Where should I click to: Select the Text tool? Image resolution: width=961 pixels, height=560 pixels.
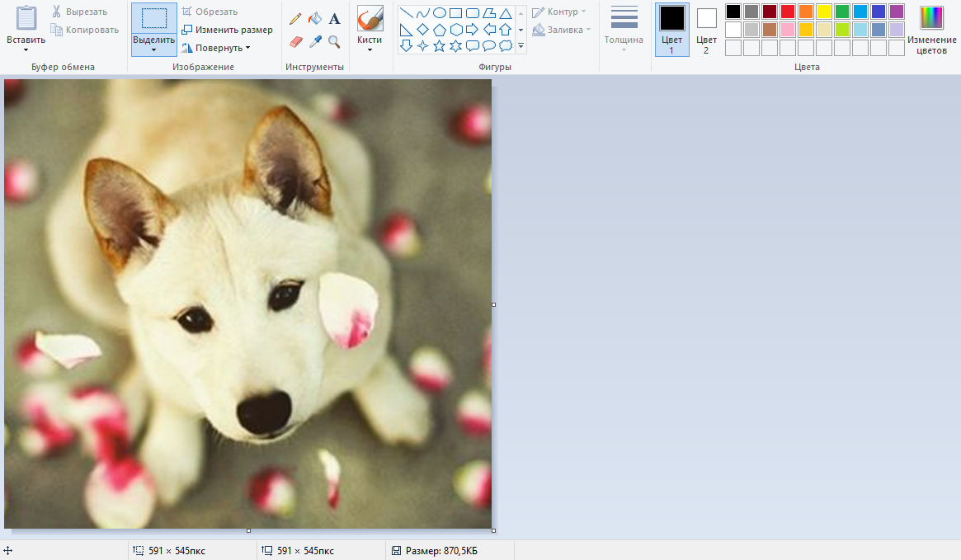(x=334, y=18)
